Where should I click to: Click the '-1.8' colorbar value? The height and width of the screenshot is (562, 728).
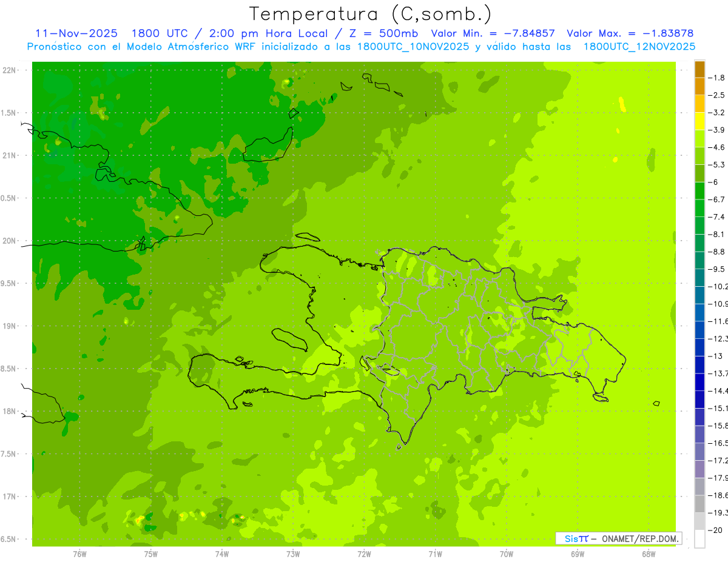[x=716, y=78]
